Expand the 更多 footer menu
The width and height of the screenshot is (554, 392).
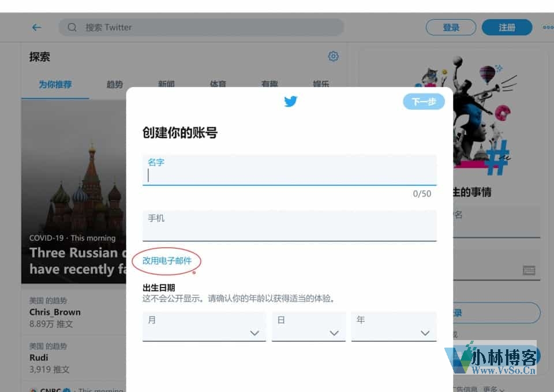pyautogui.click(x=493, y=389)
